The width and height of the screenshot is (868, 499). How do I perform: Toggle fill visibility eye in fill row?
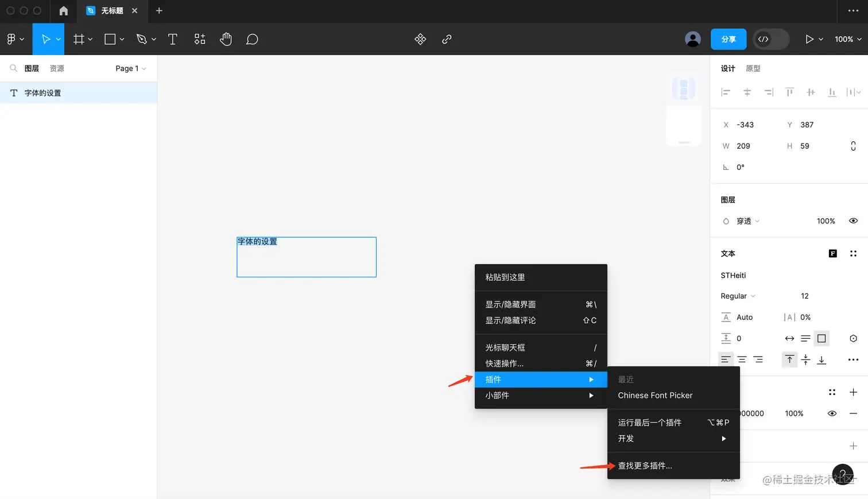coord(832,413)
